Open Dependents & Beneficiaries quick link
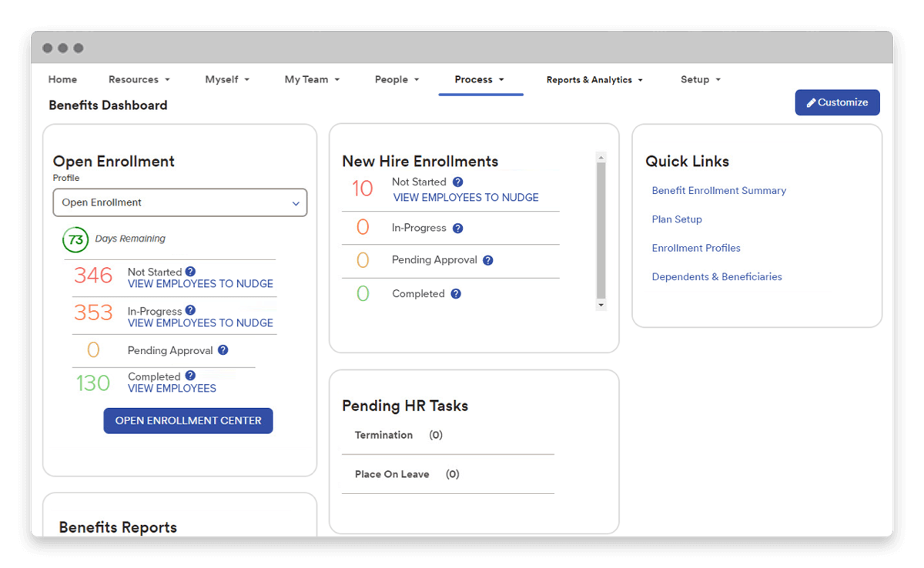The width and height of the screenshot is (924, 568). click(716, 277)
